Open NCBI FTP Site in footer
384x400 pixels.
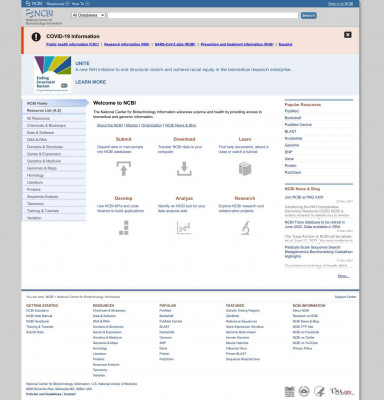coord(303,327)
